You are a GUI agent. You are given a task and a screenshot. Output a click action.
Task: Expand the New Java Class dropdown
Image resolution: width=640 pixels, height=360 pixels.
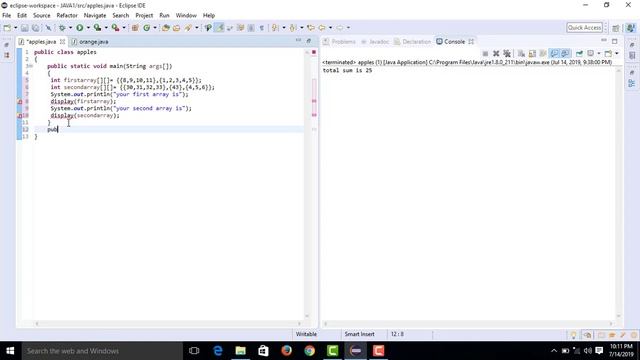(x=155, y=28)
